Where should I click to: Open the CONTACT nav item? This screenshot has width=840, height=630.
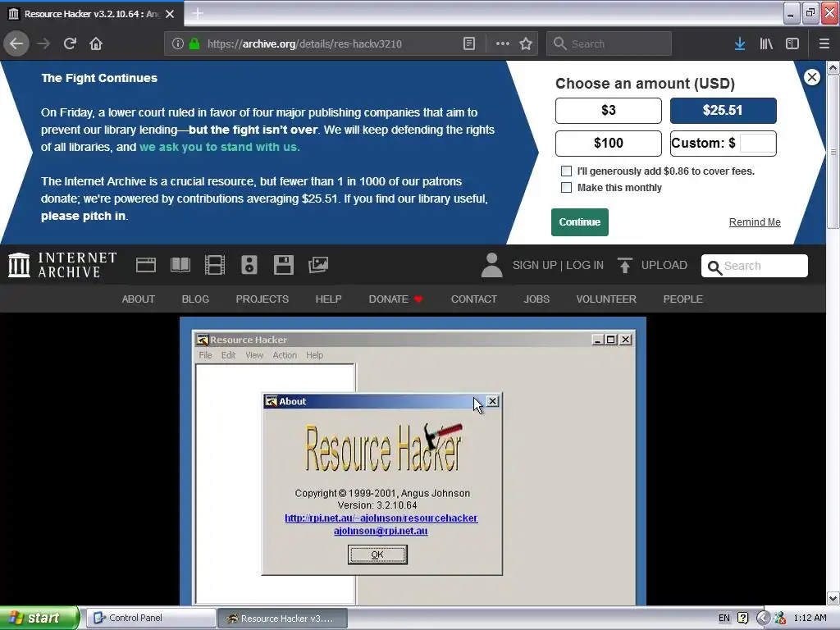click(474, 299)
